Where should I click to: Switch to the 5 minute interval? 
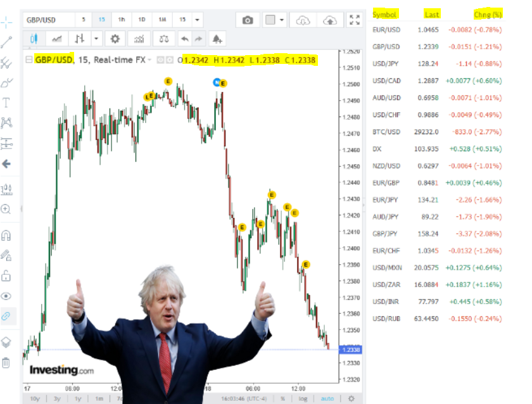pos(84,20)
